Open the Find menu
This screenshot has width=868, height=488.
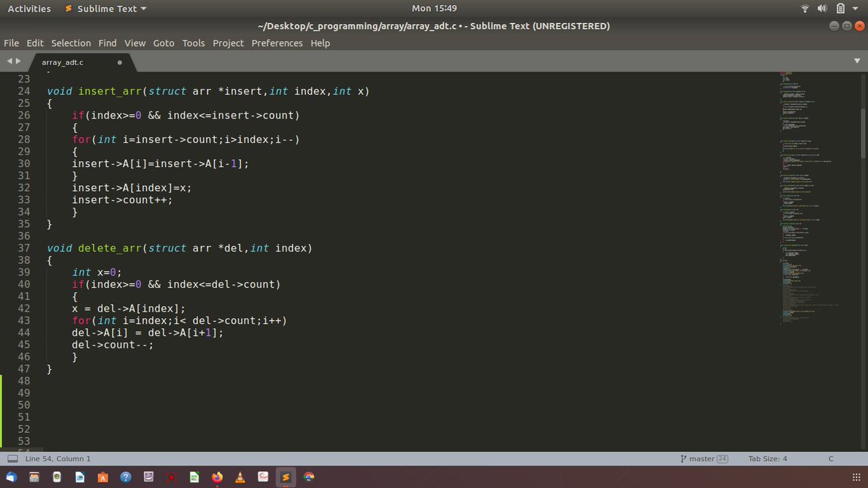click(107, 43)
